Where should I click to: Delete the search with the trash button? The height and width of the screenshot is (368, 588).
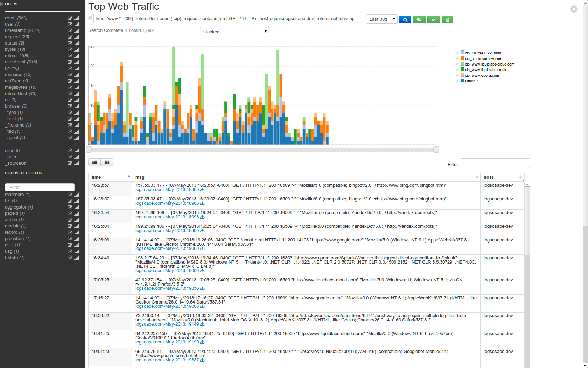click(x=447, y=20)
